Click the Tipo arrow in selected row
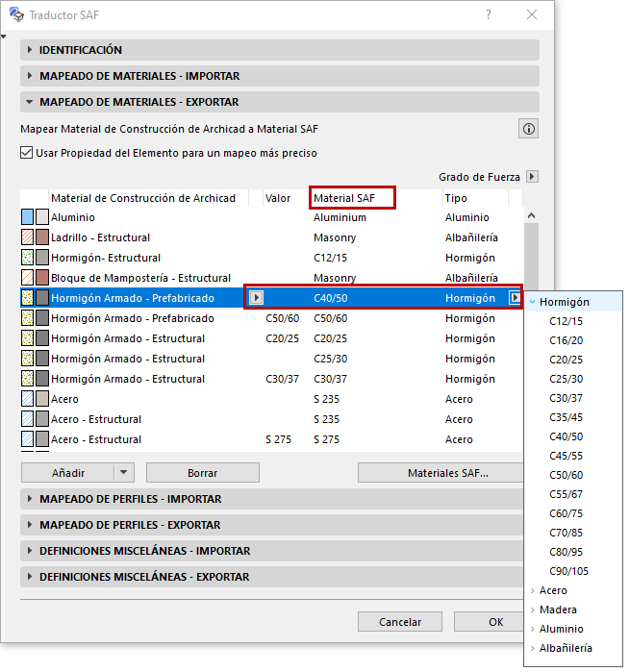Screen dimensions: 629x672 [x=515, y=297]
